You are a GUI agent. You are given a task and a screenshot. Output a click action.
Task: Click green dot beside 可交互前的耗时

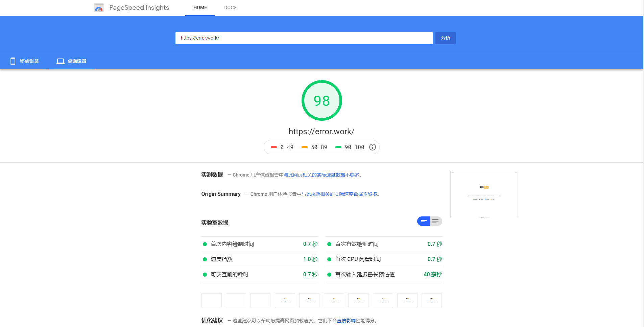[x=205, y=275]
